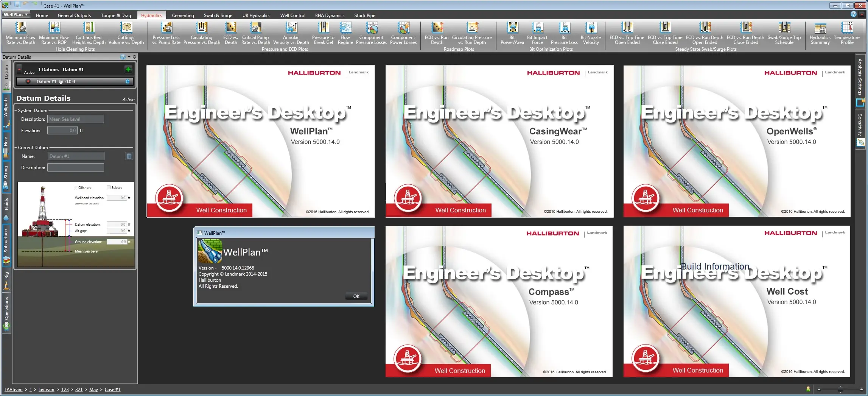868x396 pixels.
Task: Open the Bit Impact Force plot
Action: (x=537, y=33)
